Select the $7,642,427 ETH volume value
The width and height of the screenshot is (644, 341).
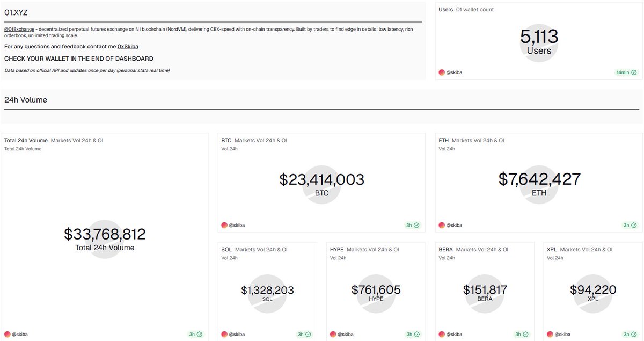(x=539, y=179)
